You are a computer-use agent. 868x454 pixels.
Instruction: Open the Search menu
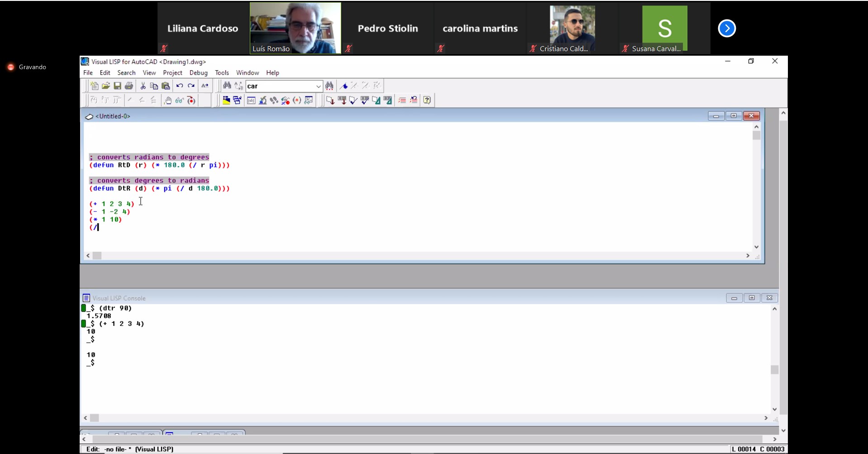126,72
